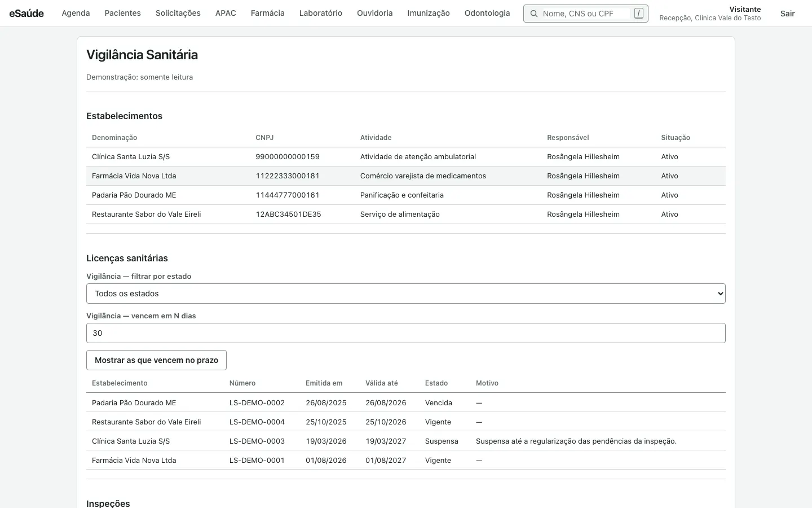812x508 pixels.
Task: Go to Odontologia
Action: pos(487,13)
